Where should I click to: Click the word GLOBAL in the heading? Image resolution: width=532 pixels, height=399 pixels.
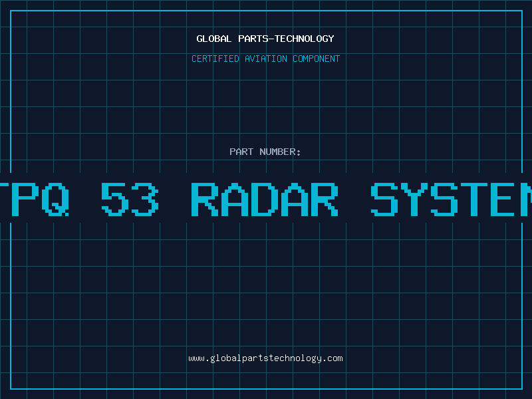214,39
